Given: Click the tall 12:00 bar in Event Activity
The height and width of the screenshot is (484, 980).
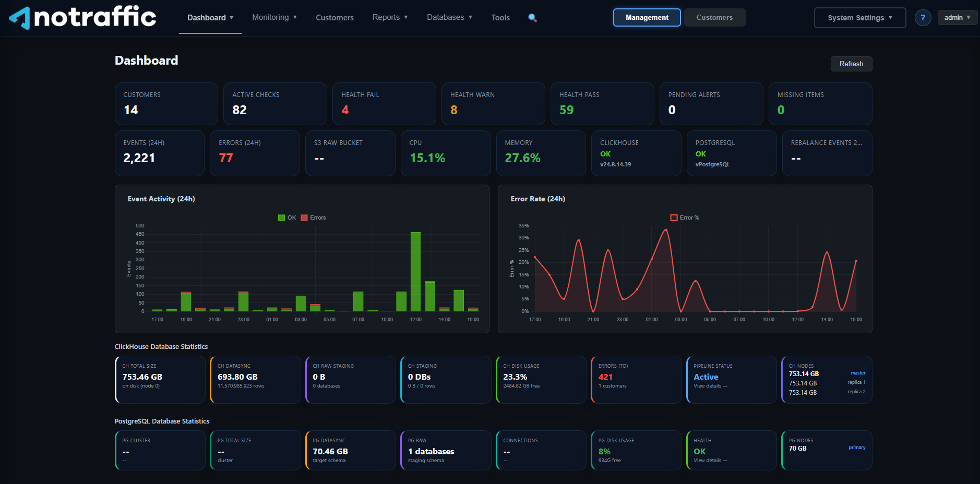Looking at the screenshot, I should (x=415, y=272).
